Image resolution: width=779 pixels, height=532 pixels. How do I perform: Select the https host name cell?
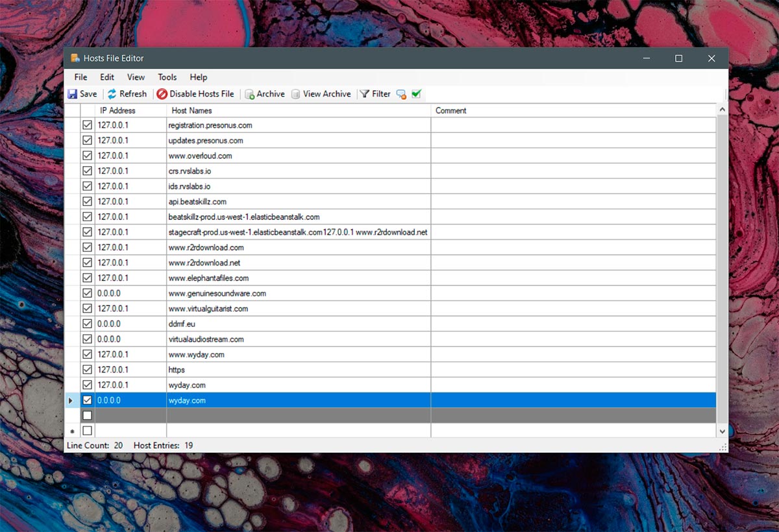click(299, 370)
